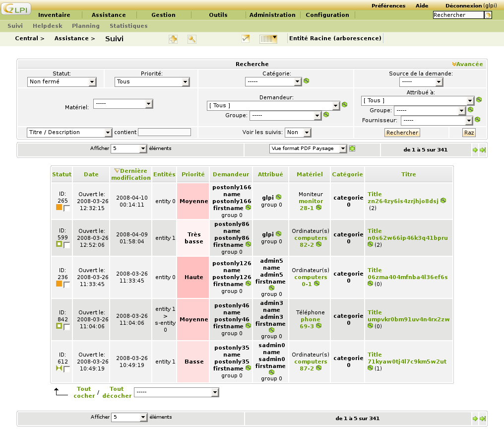The width and height of the screenshot is (504, 439).
Task: Click info icon beside postonly166 firstname
Action: [249, 208]
